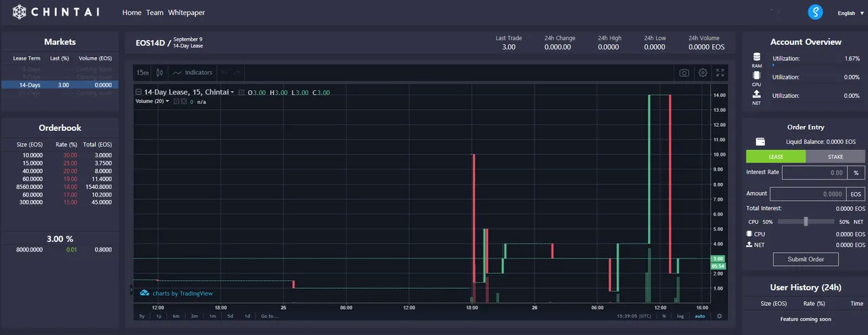Toggle auto scale on chart
This screenshot has height=335, width=868.
point(700,316)
